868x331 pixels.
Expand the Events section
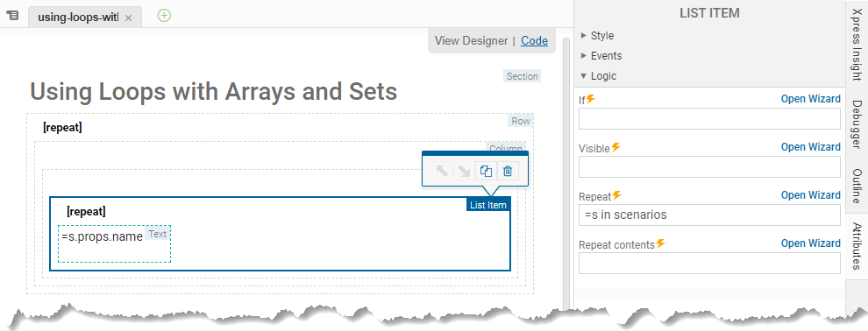[601, 56]
